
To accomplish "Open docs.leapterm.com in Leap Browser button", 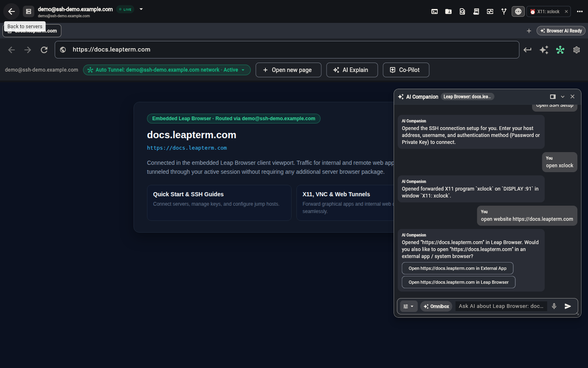I will coord(459,282).
